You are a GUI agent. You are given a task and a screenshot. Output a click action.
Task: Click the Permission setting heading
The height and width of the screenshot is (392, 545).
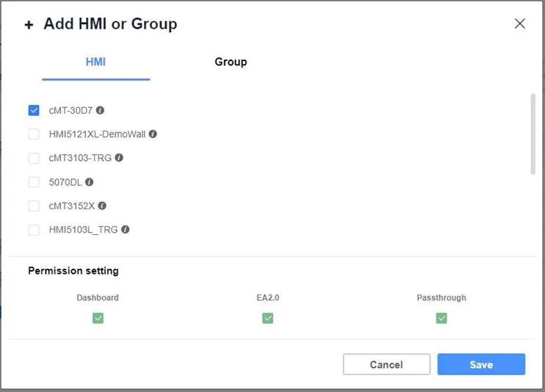pyautogui.click(x=73, y=271)
